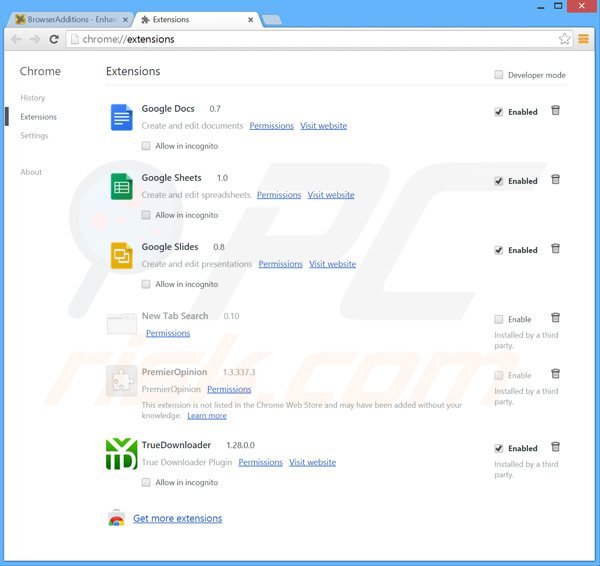Image resolution: width=600 pixels, height=566 pixels.
Task: Switch to the BrowserAdditions tab
Action: [69, 19]
